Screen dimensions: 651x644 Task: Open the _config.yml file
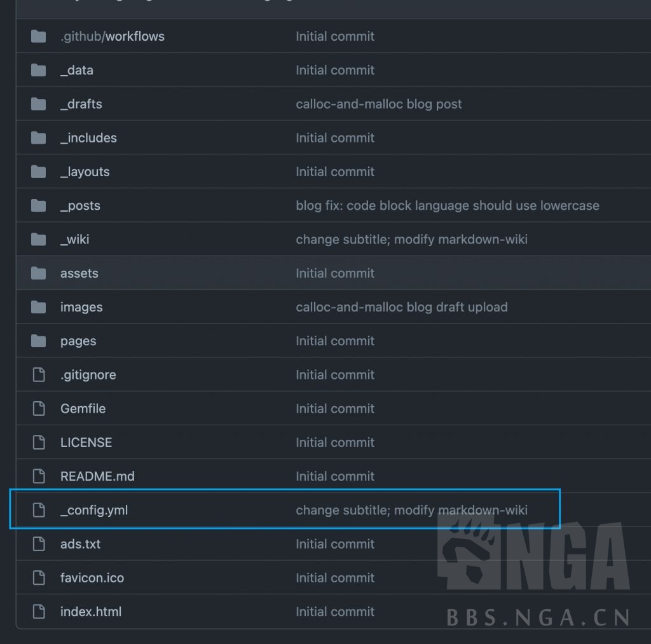[95, 510]
